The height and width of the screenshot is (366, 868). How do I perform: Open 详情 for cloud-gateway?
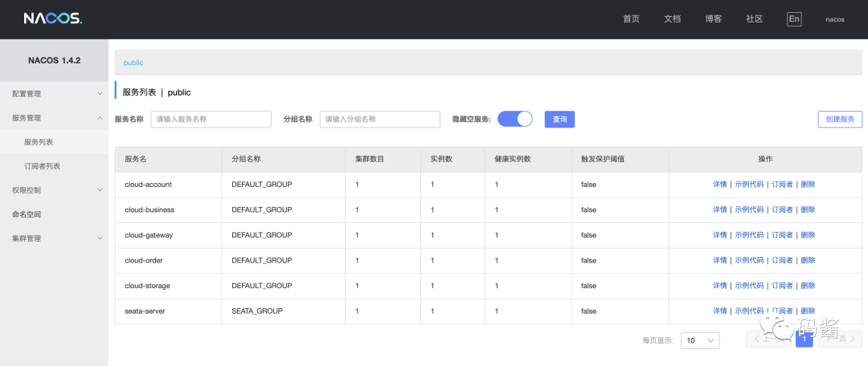coord(719,235)
